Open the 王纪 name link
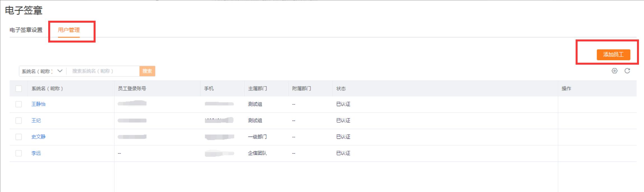 pyautogui.click(x=36, y=120)
